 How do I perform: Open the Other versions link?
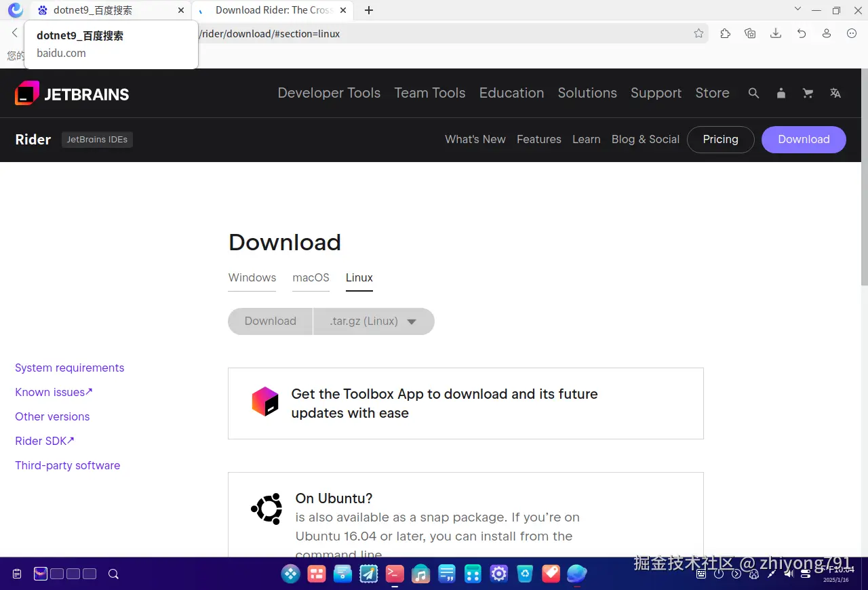(x=52, y=417)
